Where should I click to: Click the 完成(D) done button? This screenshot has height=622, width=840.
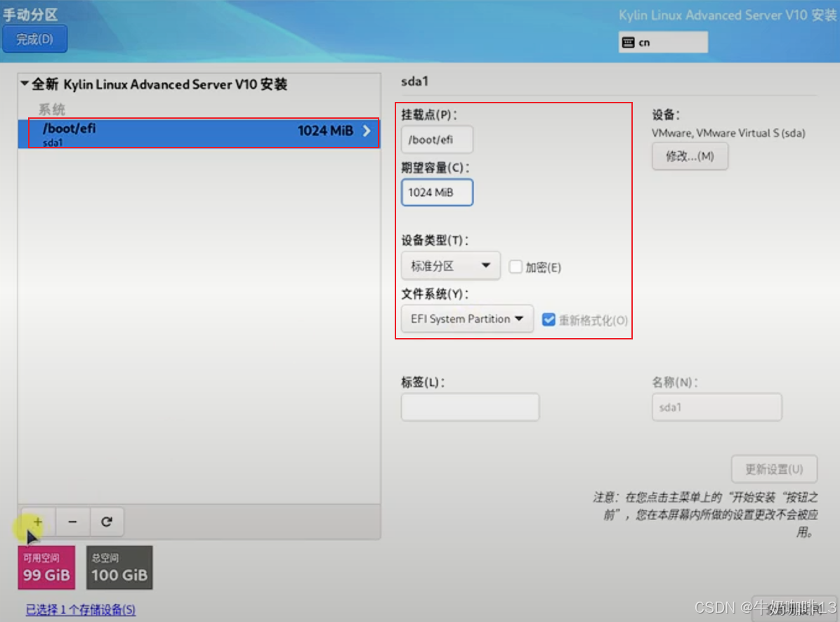click(x=35, y=39)
